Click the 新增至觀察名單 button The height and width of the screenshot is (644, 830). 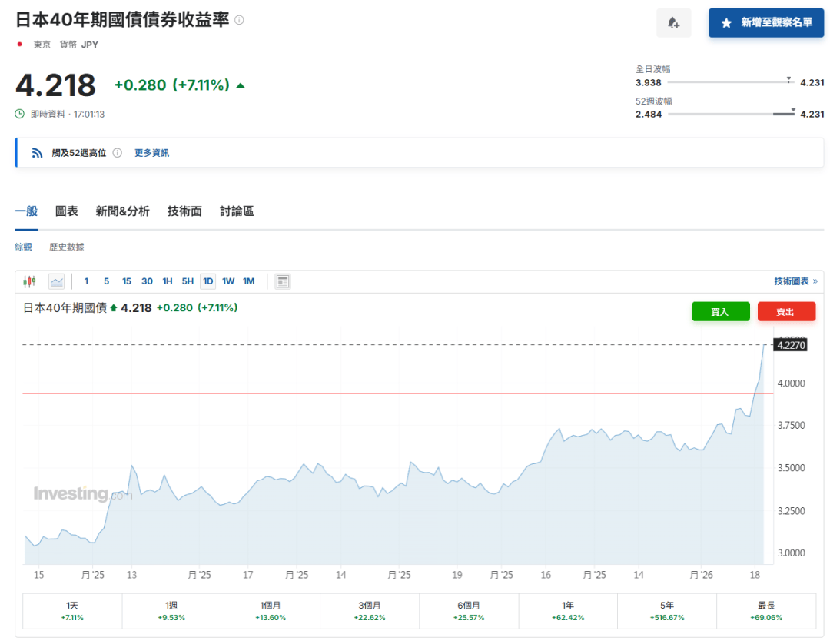pyautogui.click(x=766, y=22)
